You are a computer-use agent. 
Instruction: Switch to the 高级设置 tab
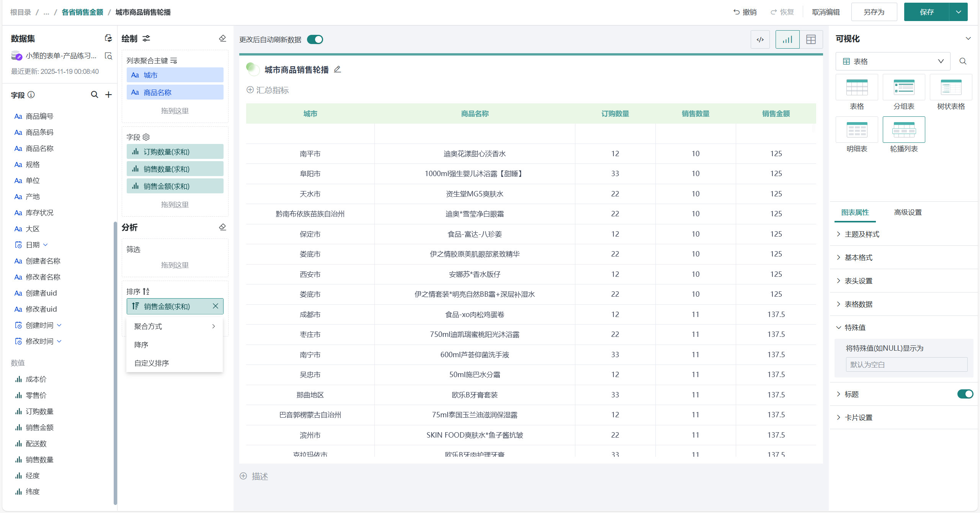(x=908, y=212)
